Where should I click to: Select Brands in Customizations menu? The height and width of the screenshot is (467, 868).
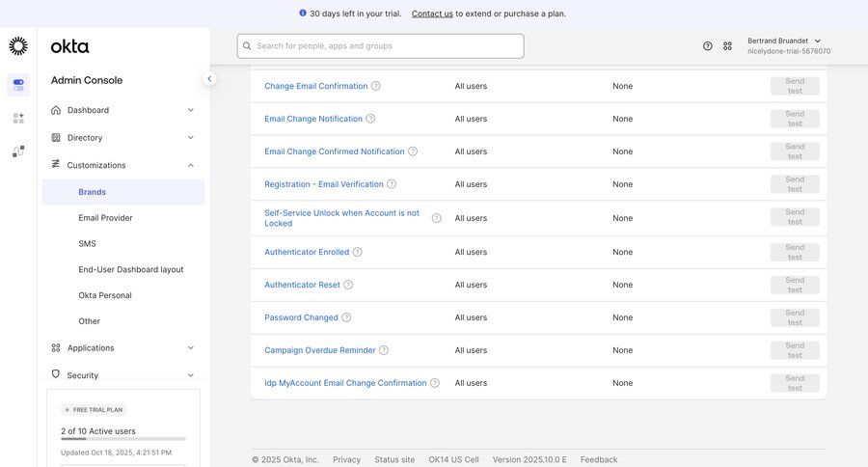(x=123, y=192)
